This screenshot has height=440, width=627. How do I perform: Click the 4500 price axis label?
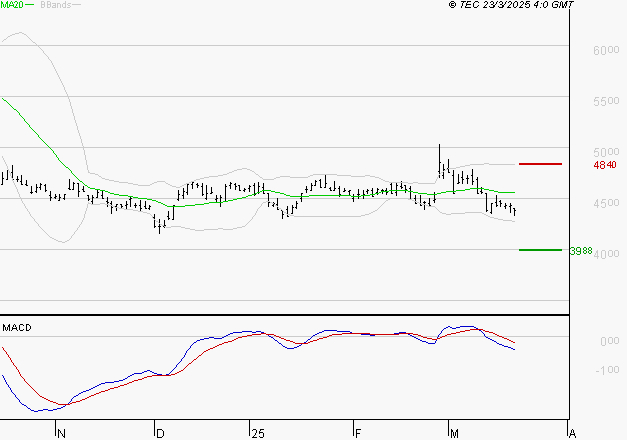[605, 204]
